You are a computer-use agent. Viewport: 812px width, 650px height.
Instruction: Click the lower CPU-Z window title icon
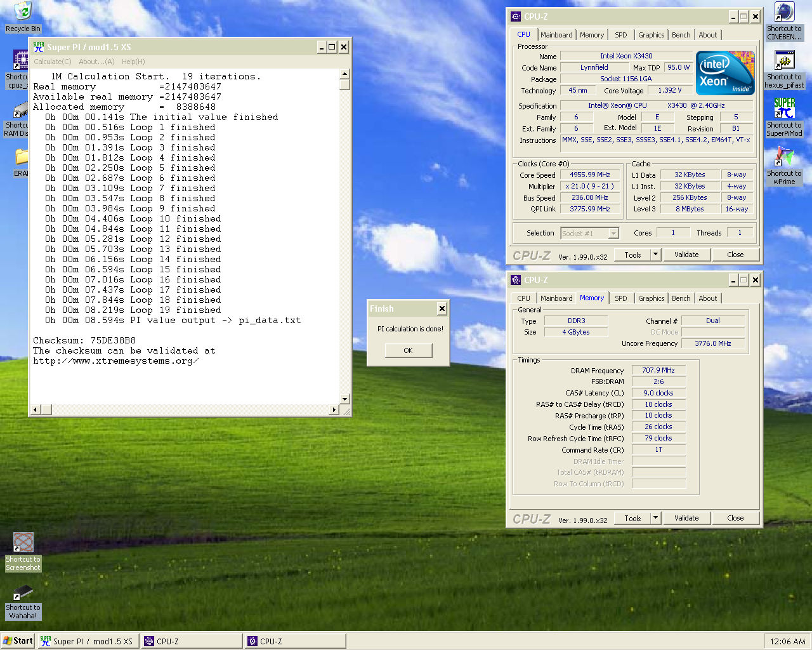tap(516, 280)
